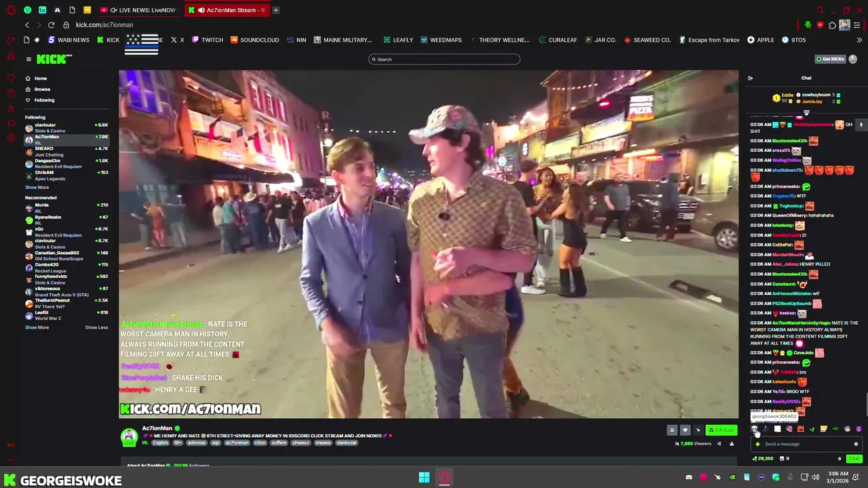Open Opera browser main menu icon
The height and width of the screenshot is (488, 868).
[11, 10]
